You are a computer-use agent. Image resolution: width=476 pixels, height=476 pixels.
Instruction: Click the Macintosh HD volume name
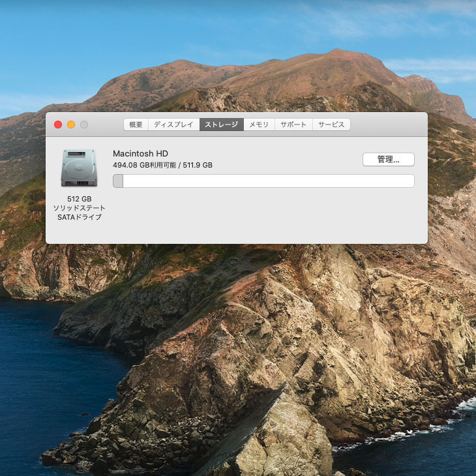(x=140, y=153)
